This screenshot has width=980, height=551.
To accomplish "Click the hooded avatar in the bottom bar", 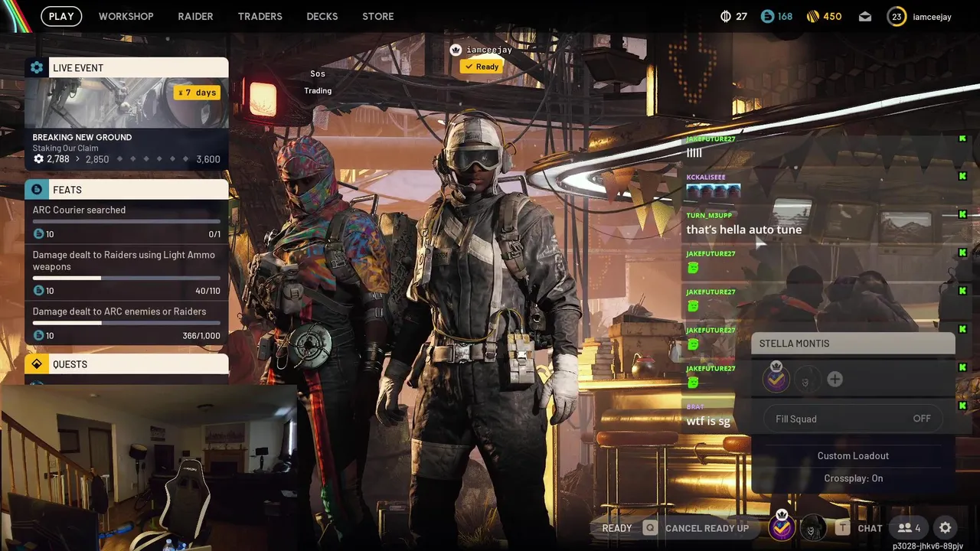I will pos(813,527).
